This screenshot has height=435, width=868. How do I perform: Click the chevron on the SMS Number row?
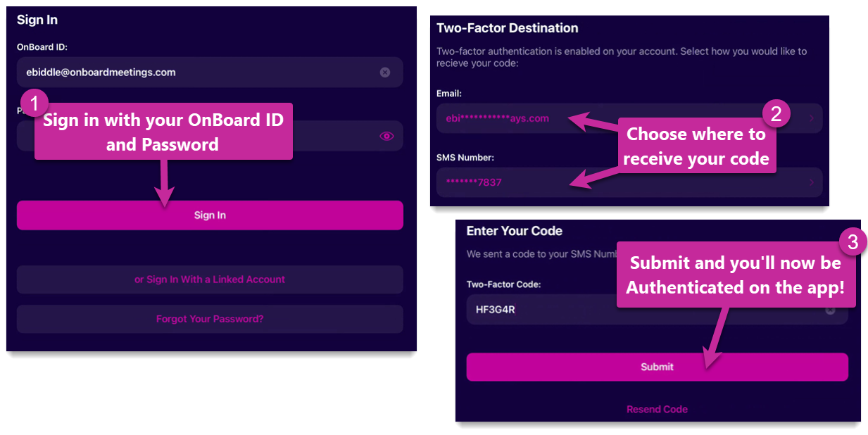click(x=811, y=182)
